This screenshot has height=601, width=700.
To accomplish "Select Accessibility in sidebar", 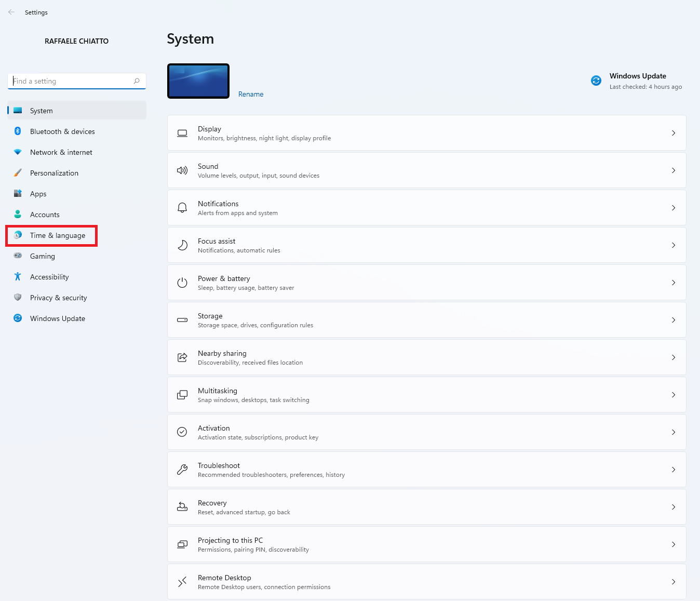I will (77, 277).
